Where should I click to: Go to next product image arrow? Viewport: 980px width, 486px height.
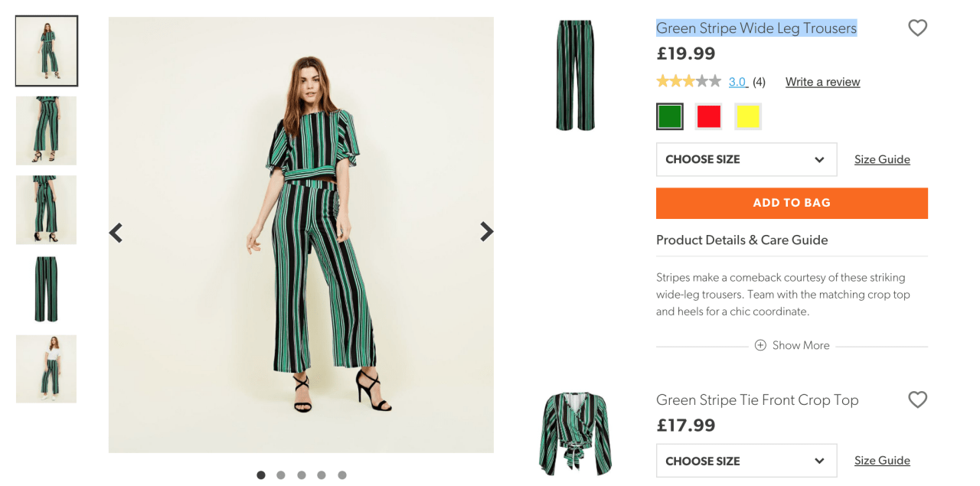tap(486, 232)
